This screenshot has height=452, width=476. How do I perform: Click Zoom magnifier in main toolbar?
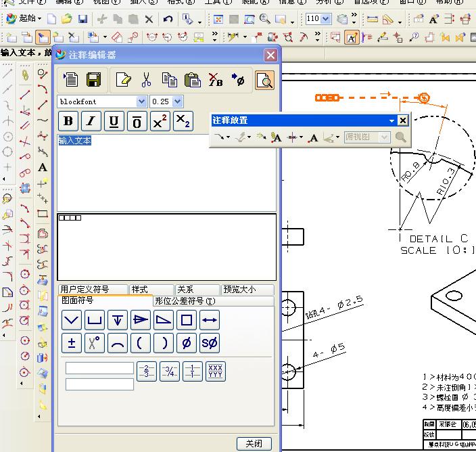pos(265,19)
